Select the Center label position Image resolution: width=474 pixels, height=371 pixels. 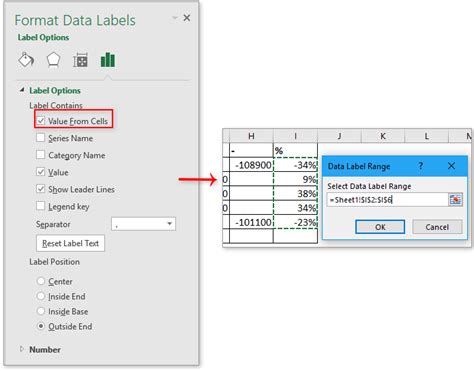(41, 281)
